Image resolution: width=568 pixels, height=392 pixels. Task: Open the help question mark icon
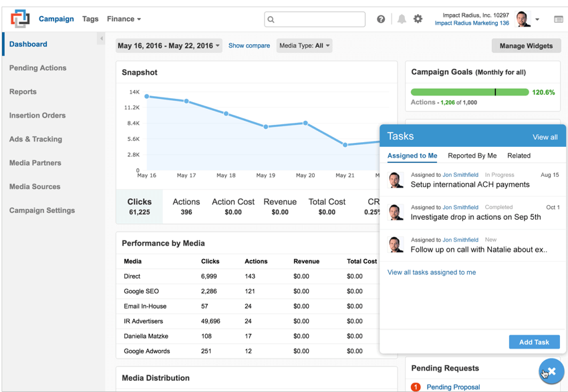[x=381, y=19]
